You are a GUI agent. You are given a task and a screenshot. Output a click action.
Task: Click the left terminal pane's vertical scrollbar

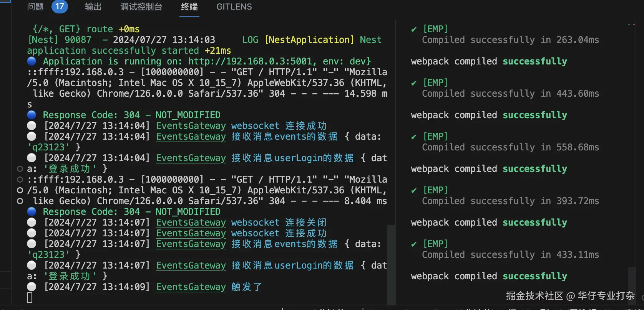point(391,265)
